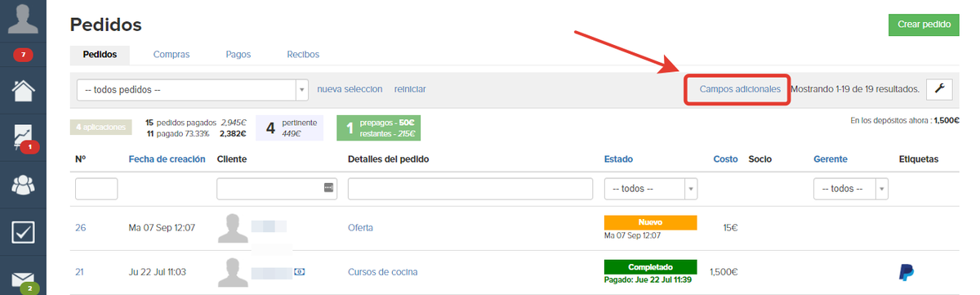Switch to the Pagos tab

[x=238, y=55]
